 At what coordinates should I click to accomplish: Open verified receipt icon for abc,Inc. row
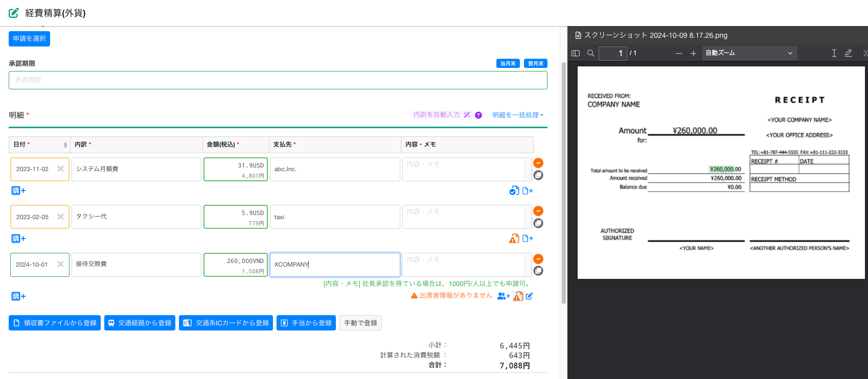coord(514,191)
